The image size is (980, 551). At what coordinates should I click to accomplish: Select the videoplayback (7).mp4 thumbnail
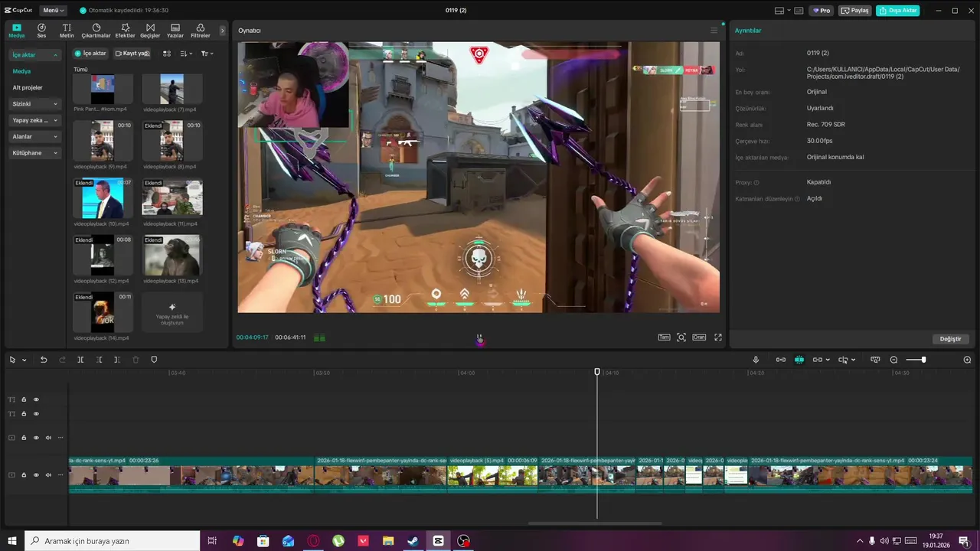pos(172,89)
